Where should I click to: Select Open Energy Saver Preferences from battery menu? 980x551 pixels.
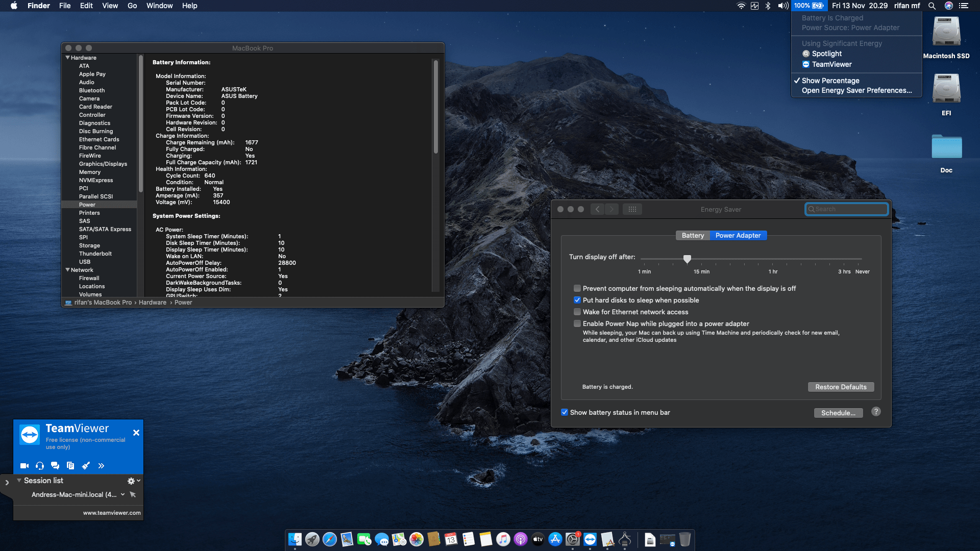tap(856, 90)
